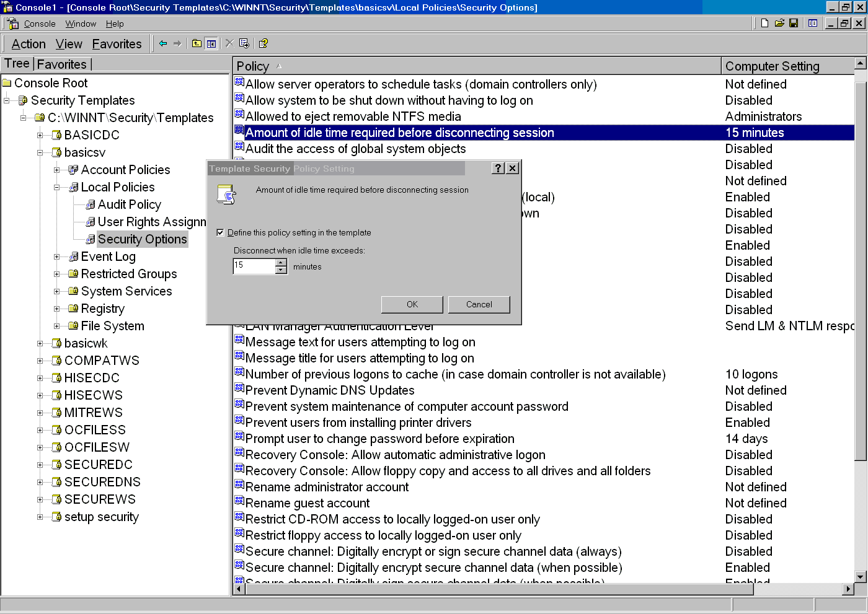This screenshot has height=614, width=868.
Task: Click the idle time minutes input field
Action: [x=254, y=266]
